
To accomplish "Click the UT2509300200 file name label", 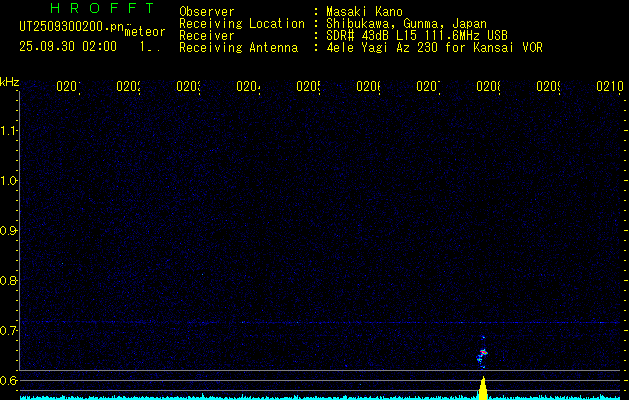I will pyautogui.click(x=69, y=27).
